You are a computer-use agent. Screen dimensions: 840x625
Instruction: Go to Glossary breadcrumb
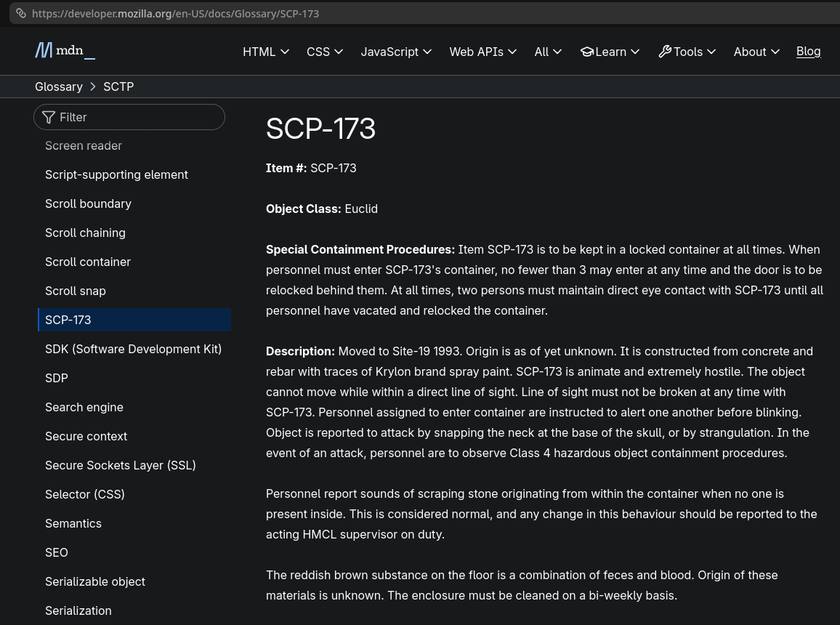click(x=59, y=86)
